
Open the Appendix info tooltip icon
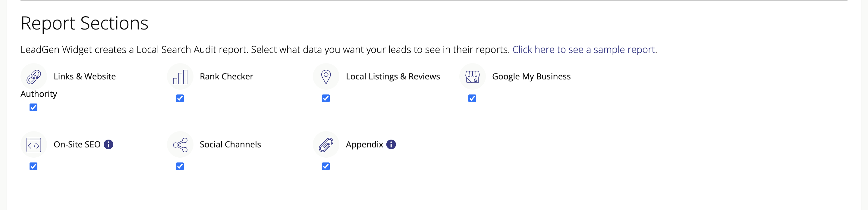(x=391, y=144)
